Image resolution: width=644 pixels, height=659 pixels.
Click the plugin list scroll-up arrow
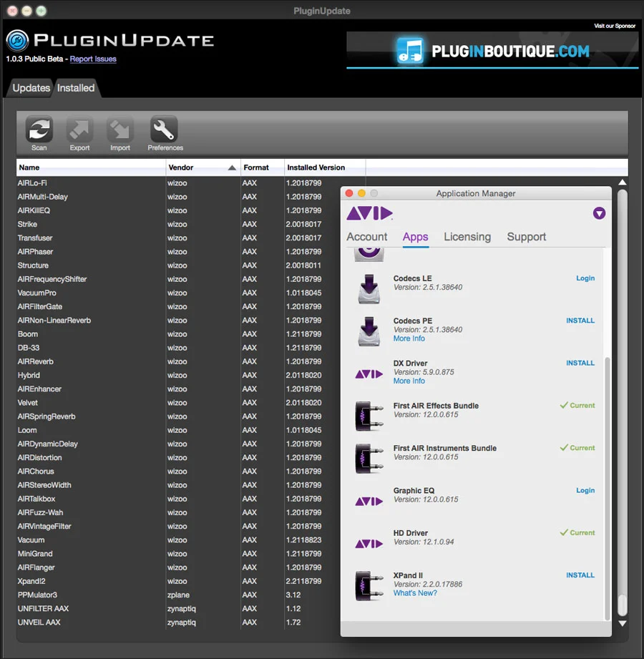tap(623, 182)
